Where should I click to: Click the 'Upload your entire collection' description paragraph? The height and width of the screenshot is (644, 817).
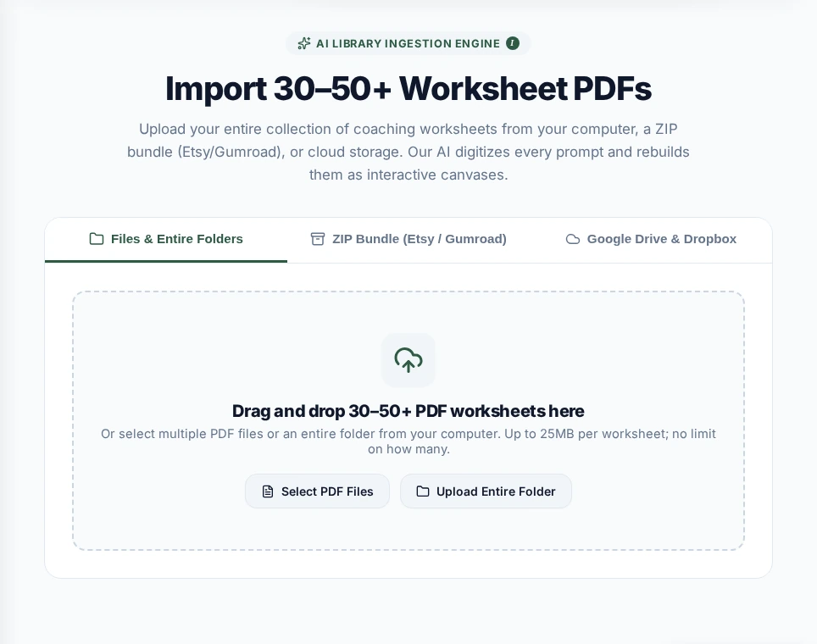pyautogui.click(x=408, y=152)
